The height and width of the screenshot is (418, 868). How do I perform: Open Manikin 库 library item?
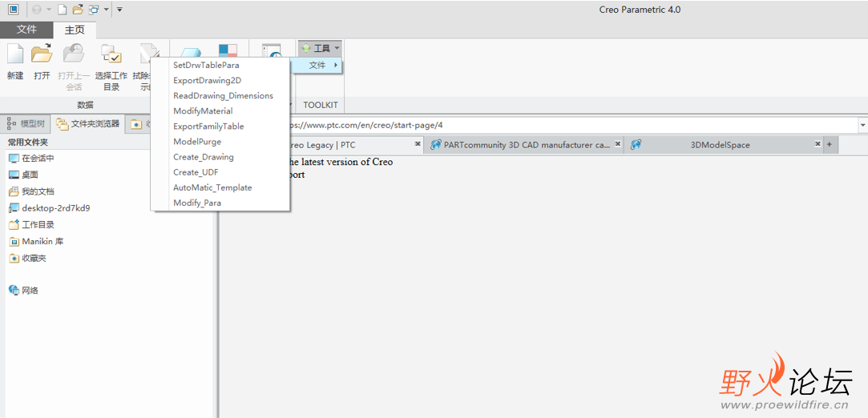(37, 241)
